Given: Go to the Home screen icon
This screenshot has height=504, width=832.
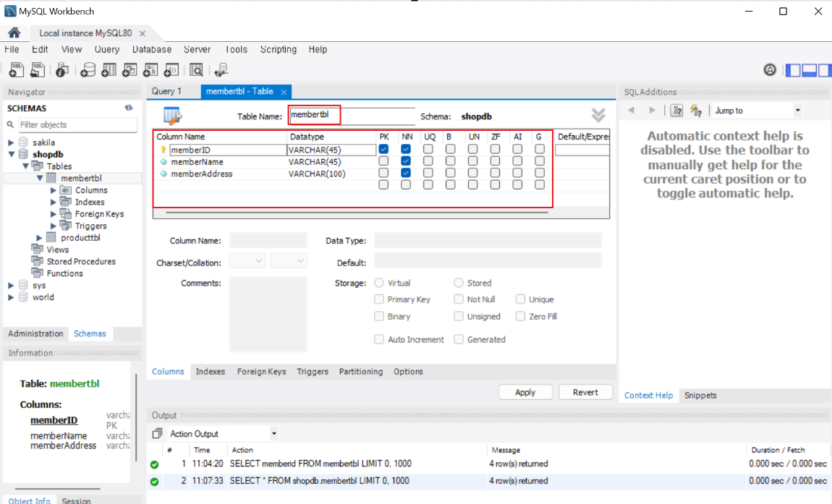Looking at the screenshot, I should pos(14,33).
